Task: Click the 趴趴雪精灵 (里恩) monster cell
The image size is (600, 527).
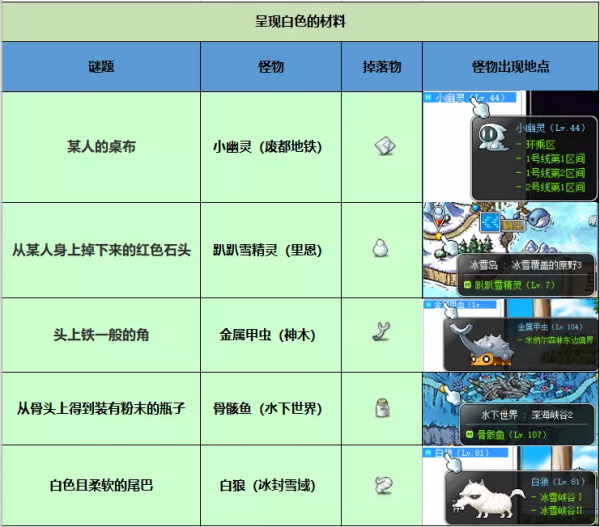Action: [271, 250]
